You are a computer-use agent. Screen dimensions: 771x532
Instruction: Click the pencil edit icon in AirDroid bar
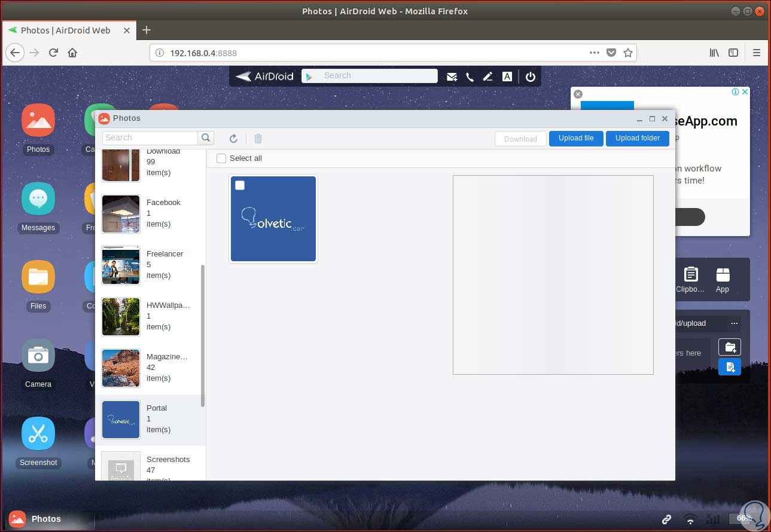488,77
